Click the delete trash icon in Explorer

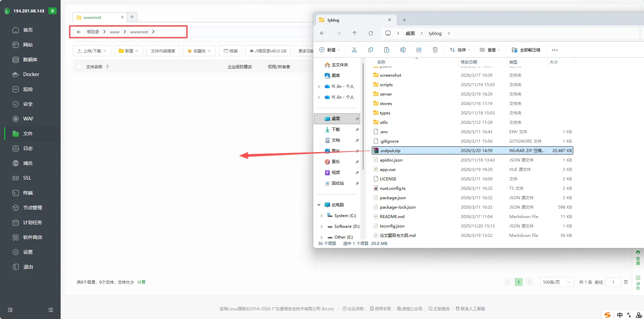[435, 50]
